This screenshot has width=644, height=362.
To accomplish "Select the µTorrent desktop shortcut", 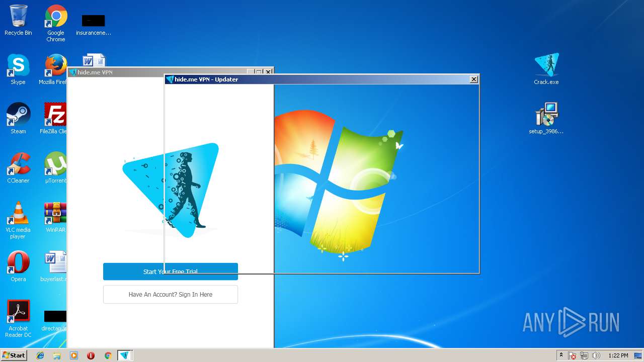I will pyautogui.click(x=55, y=168).
